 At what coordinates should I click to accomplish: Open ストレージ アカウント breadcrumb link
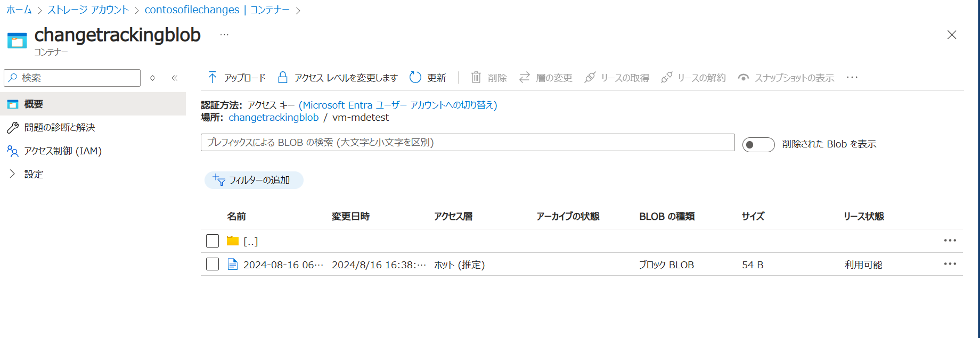[x=88, y=10]
